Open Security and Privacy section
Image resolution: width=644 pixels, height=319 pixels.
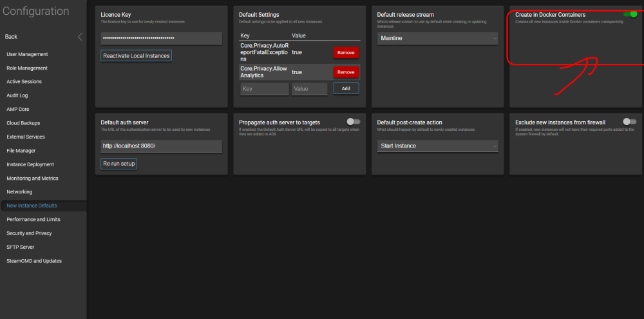click(x=29, y=233)
